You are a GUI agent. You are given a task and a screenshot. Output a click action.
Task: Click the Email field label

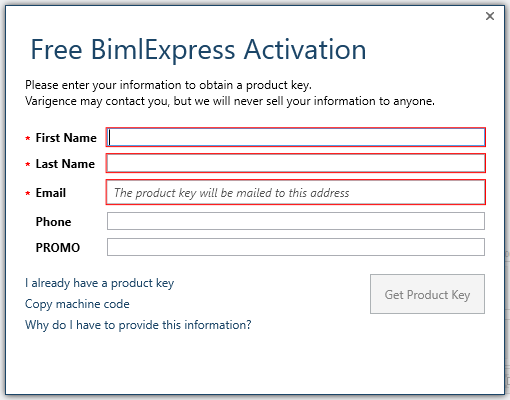[x=51, y=193]
